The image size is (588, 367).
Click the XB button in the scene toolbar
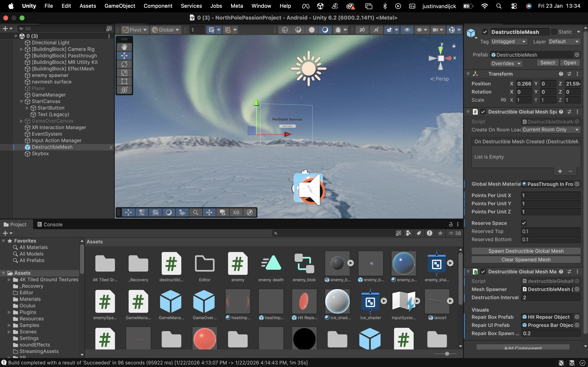click(x=236, y=212)
